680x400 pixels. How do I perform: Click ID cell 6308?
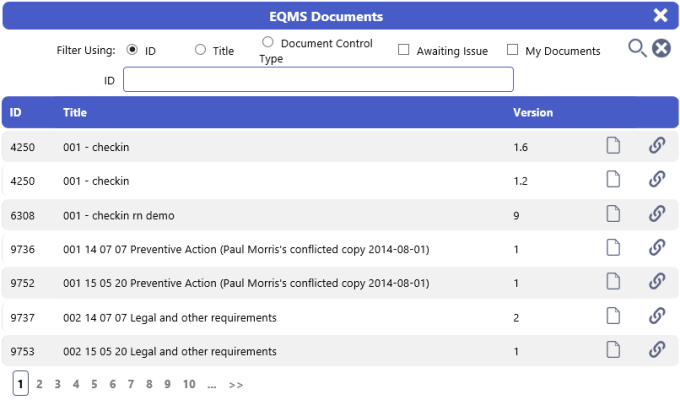pos(23,216)
